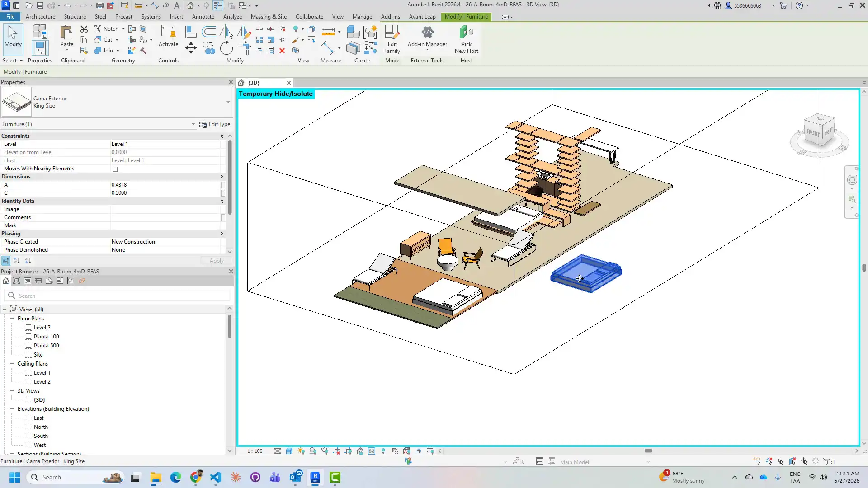This screenshot has width=868, height=488.
Task: Toggle the parameter button beside dimension A
Action: pyautogui.click(x=223, y=185)
